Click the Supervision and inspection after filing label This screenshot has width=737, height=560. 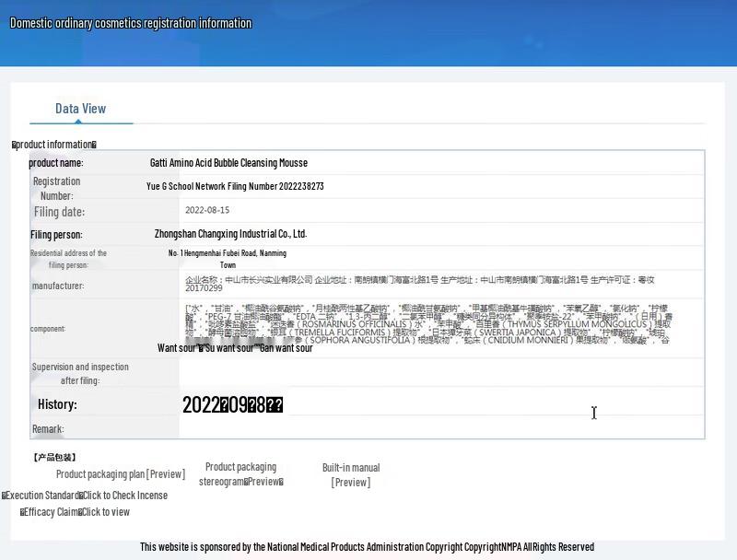pyautogui.click(x=80, y=373)
